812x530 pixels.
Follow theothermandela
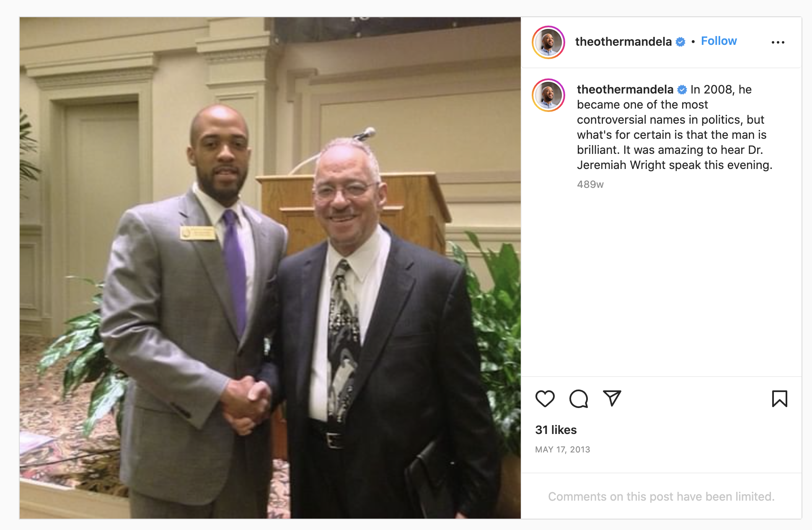pyautogui.click(x=719, y=41)
